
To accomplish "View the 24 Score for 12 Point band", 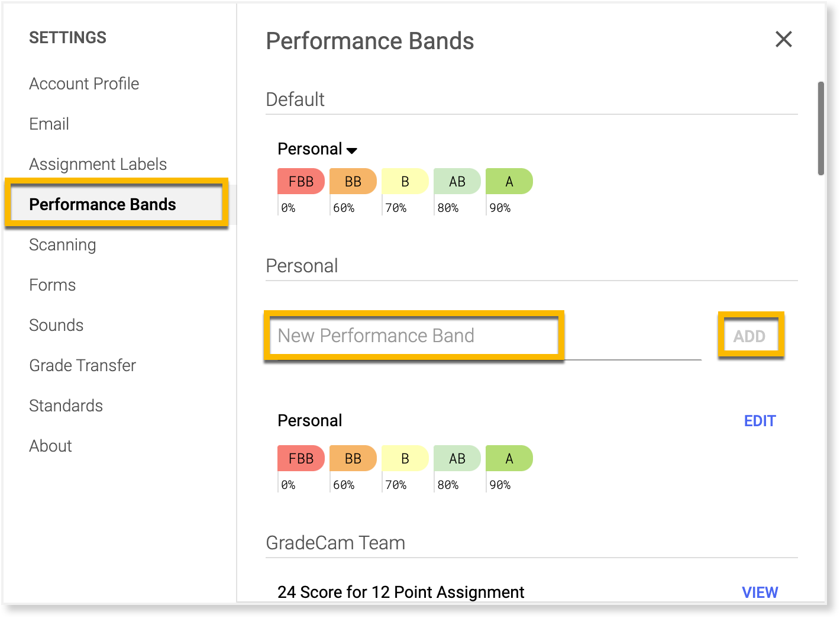I will 760,593.
